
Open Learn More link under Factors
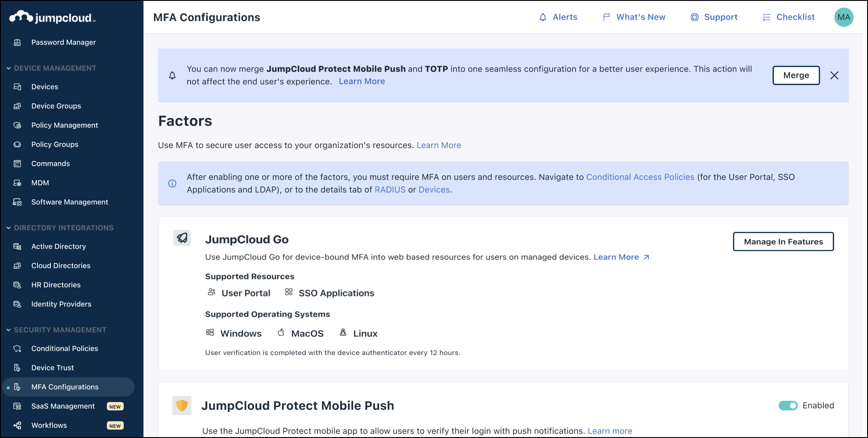coord(439,145)
